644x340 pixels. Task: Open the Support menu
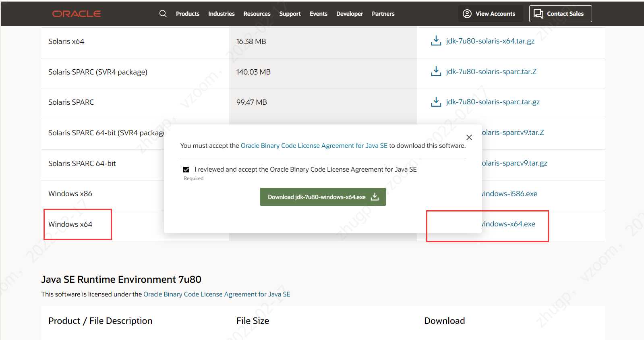(290, 14)
